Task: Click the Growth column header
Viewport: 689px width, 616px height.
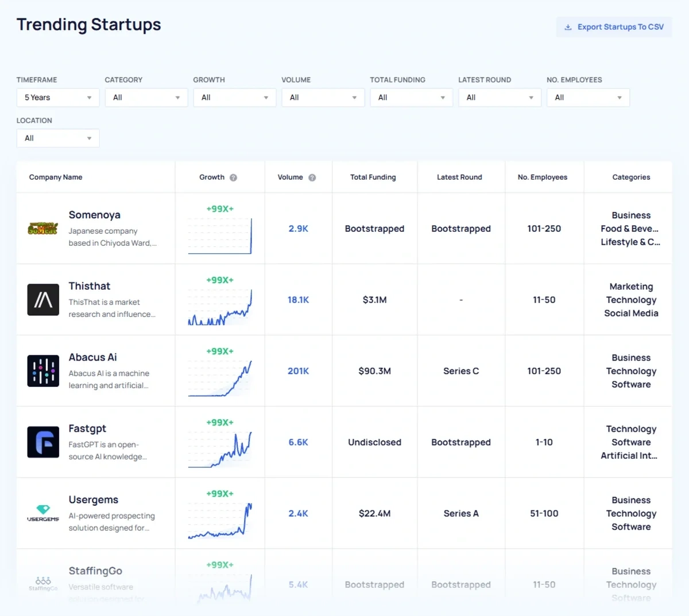Action: click(x=212, y=177)
